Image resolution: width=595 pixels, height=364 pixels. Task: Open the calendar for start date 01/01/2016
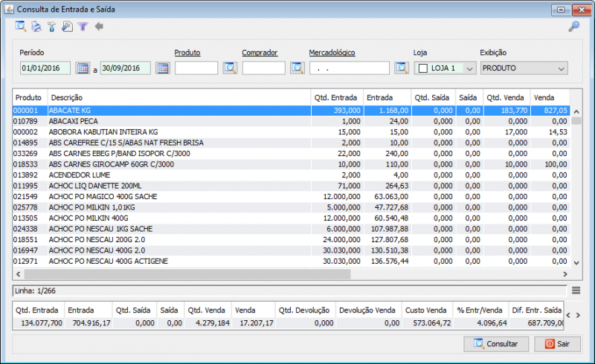(x=83, y=68)
